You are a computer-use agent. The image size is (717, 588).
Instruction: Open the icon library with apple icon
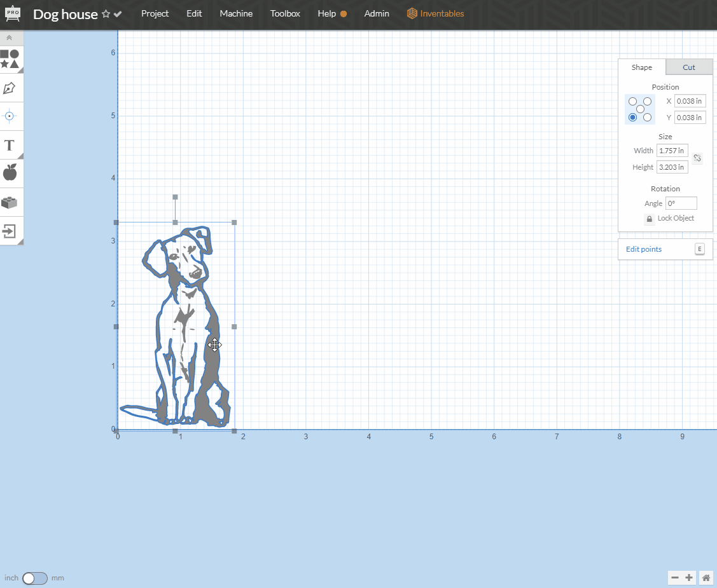click(10, 172)
